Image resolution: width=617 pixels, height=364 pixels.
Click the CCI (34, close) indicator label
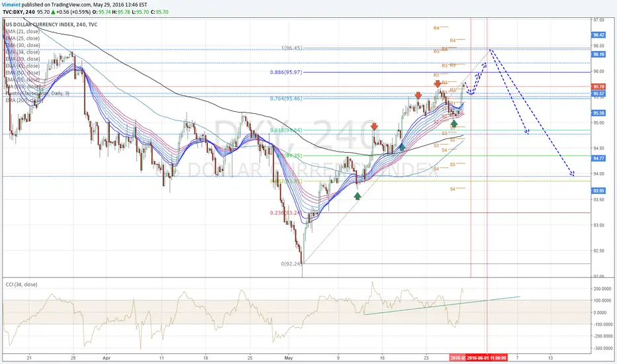[21, 285]
